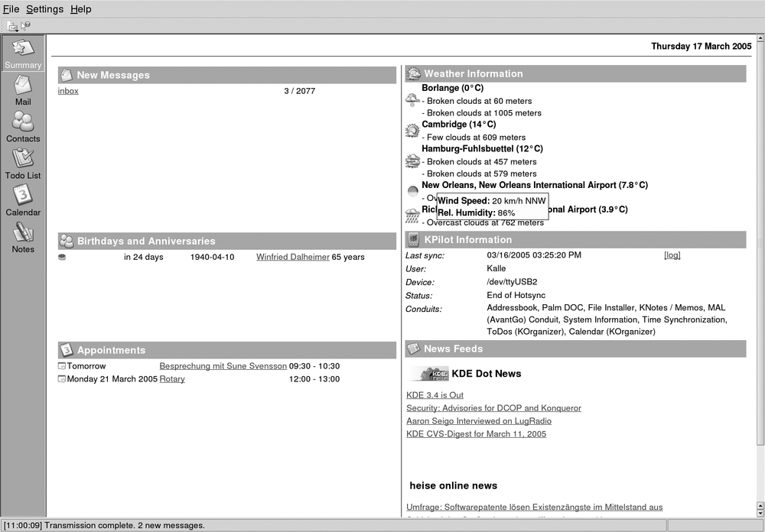Click the Birthdays and Anniversaries header icon
This screenshot has width=765, height=532.
point(67,240)
